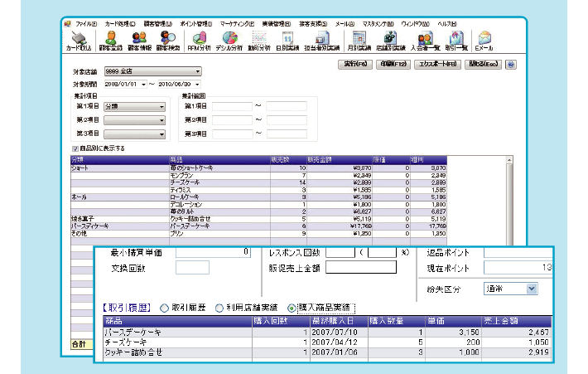Open the ウィンドウ menu

tap(415, 24)
